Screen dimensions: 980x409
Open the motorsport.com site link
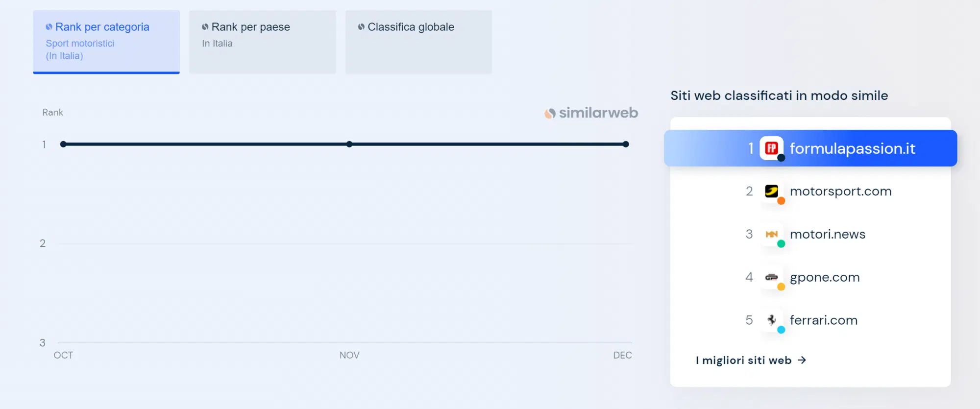pyautogui.click(x=840, y=191)
